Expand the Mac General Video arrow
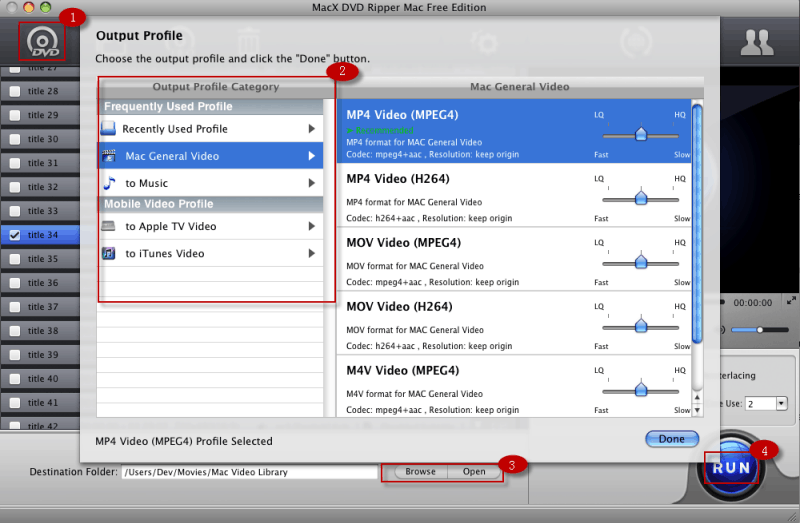The width and height of the screenshot is (800, 523). pyautogui.click(x=311, y=156)
